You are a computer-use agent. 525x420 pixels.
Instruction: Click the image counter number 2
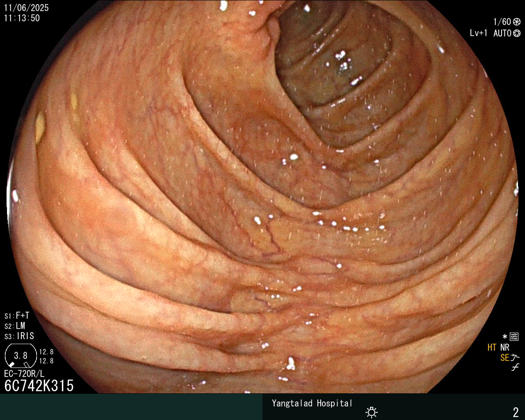[516, 412]
